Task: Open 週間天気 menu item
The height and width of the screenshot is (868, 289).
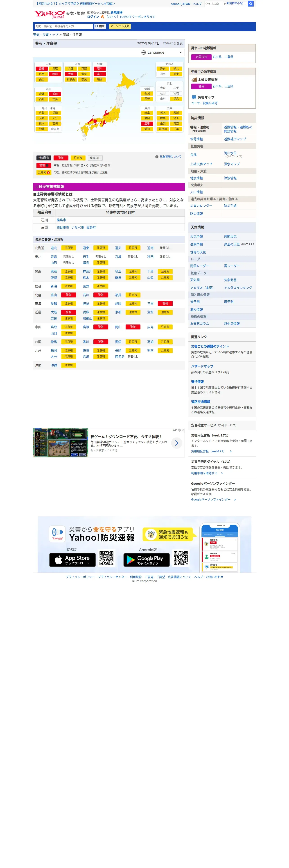Action: (x=230, y=237)
